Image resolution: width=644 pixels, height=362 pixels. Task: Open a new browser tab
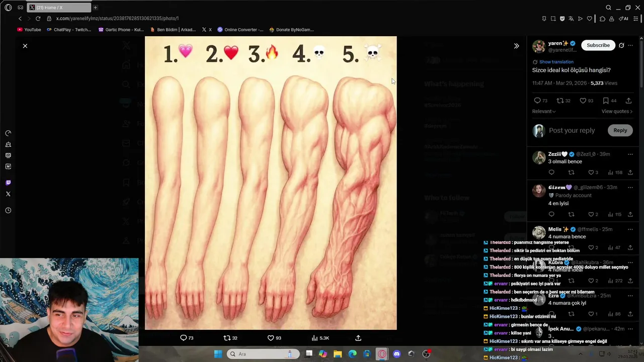click(x=95, y=8)
